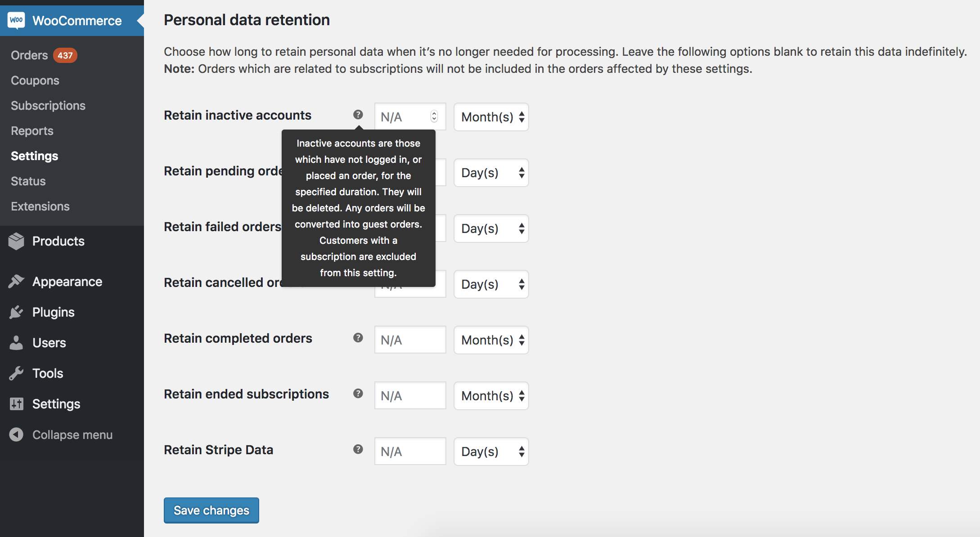The image size is (980, 537).
Task: Open the inactive accounts Month(s) unit dropdown
Action: pos(491,117)
